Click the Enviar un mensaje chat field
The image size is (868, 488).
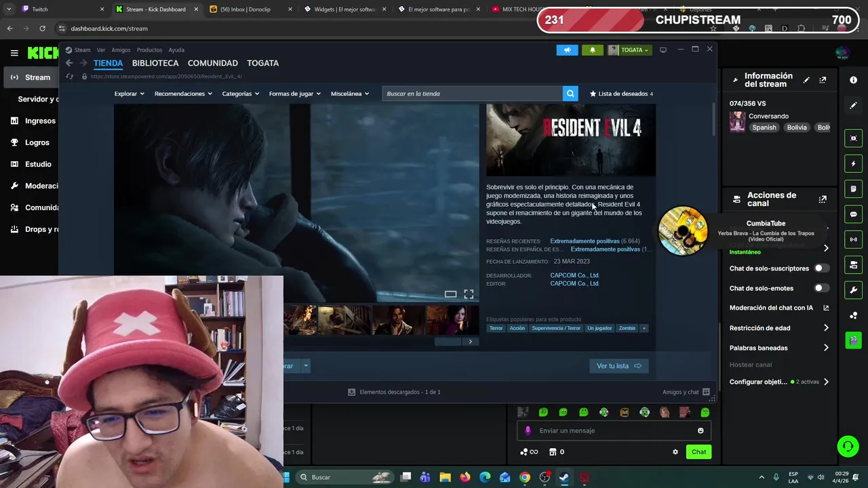612,430
